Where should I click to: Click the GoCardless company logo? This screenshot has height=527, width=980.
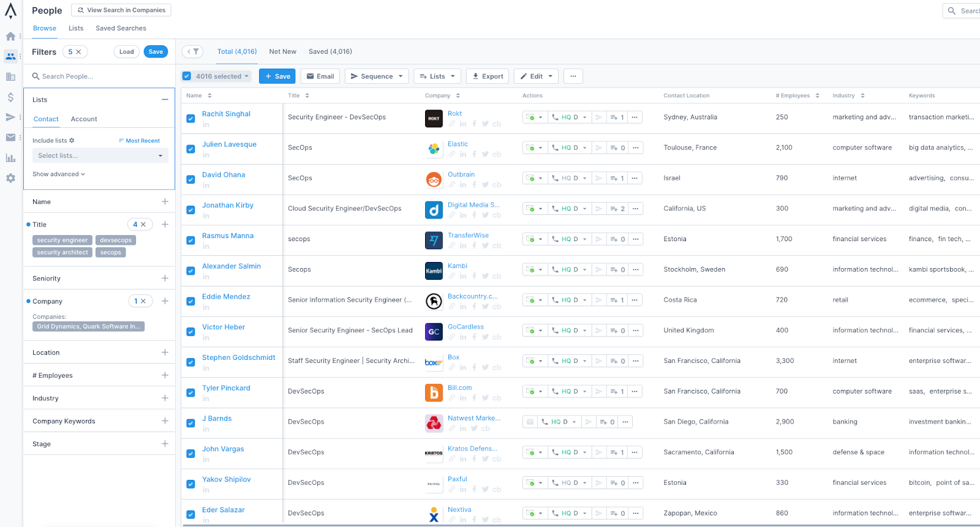pos(434,332)
